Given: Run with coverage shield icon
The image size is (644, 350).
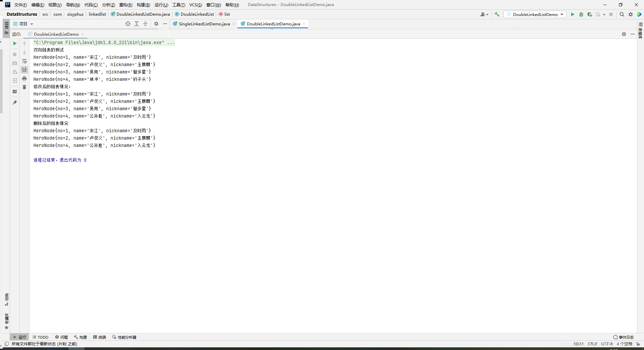Looking at the screenshot, I should (x=590, y=14).
